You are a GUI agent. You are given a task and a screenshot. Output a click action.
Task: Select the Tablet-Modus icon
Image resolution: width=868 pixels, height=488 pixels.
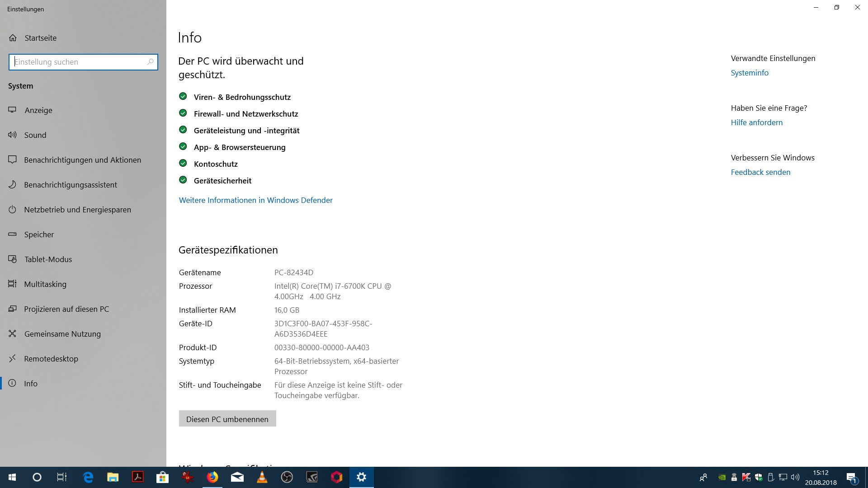coord(13,259)
